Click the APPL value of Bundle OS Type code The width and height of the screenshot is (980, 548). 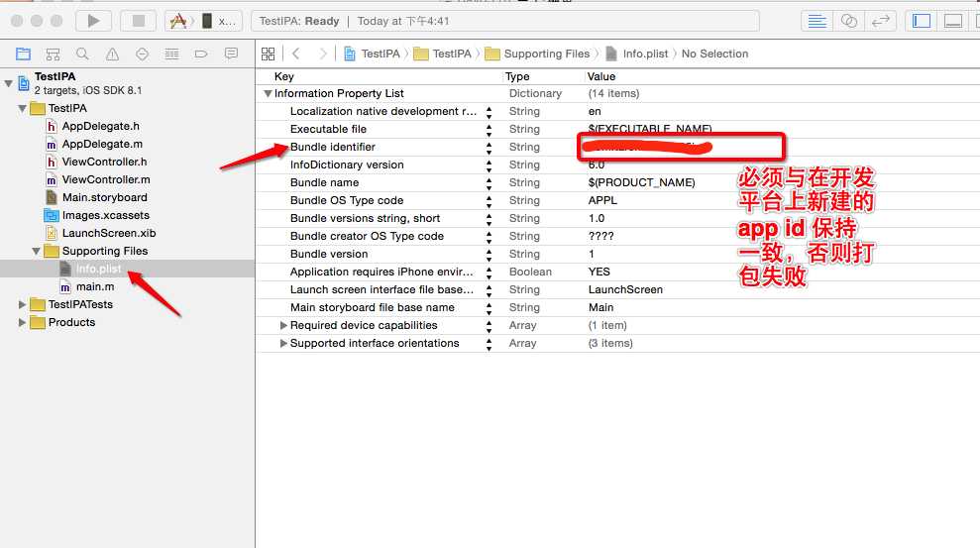pyautogui.click(x=602, y=200)
